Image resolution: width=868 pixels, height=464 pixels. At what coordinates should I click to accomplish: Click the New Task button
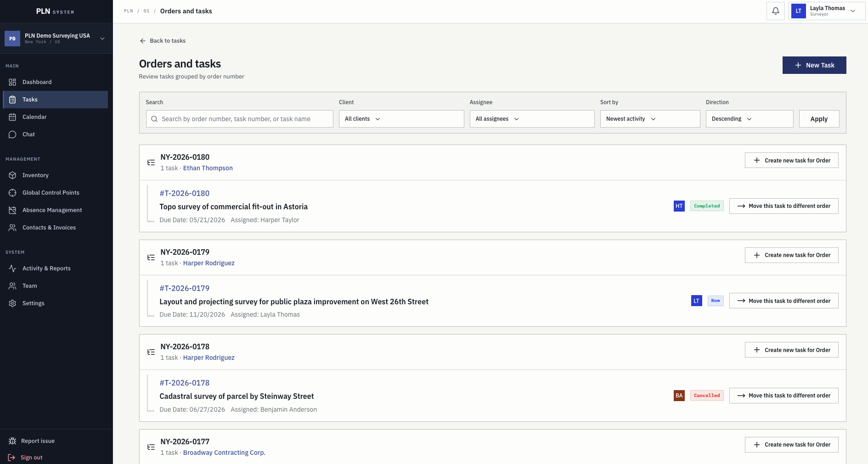[814, 65]
